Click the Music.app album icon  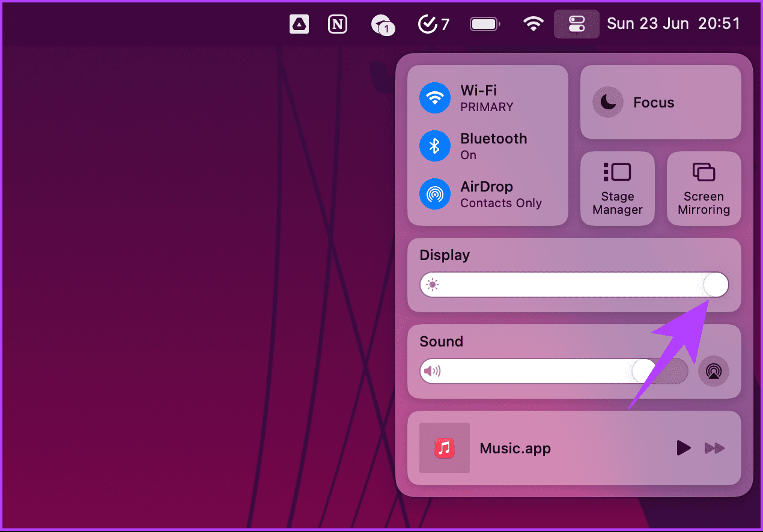click(445, 448)
